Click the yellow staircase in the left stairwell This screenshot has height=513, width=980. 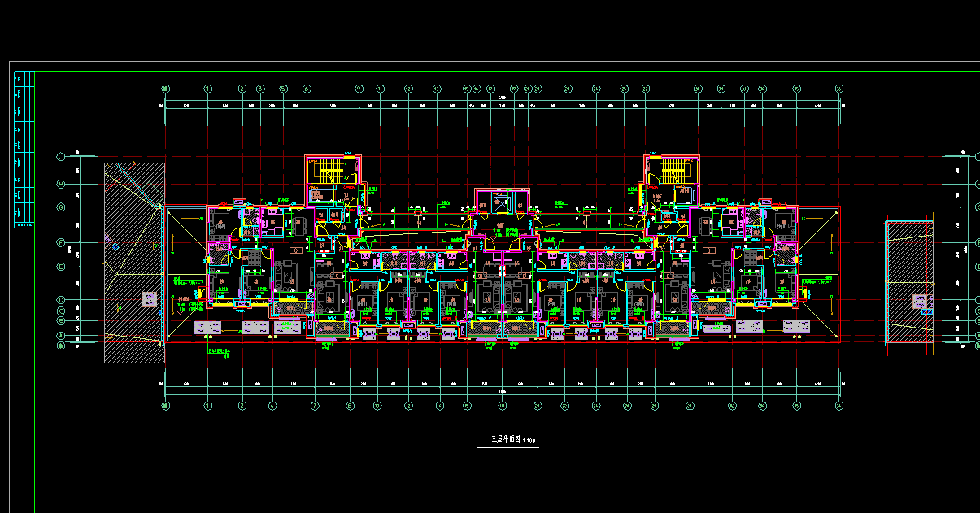tap(329, 172)
